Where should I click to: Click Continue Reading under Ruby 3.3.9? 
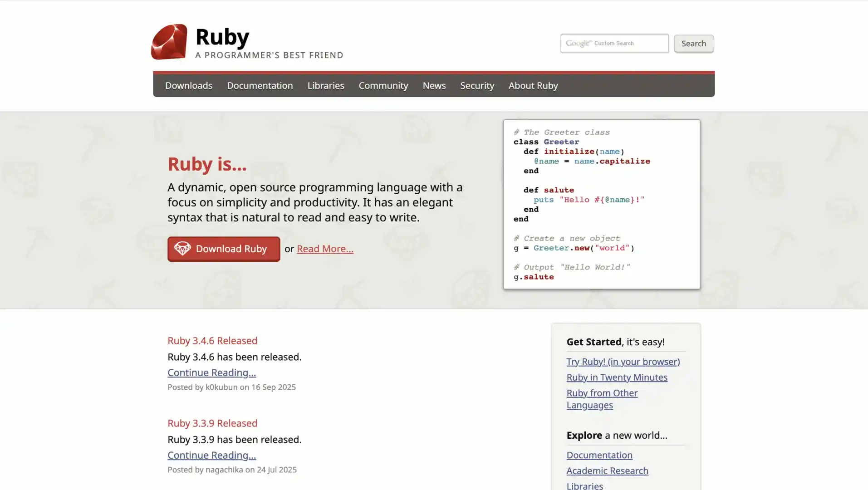[211, 455]
